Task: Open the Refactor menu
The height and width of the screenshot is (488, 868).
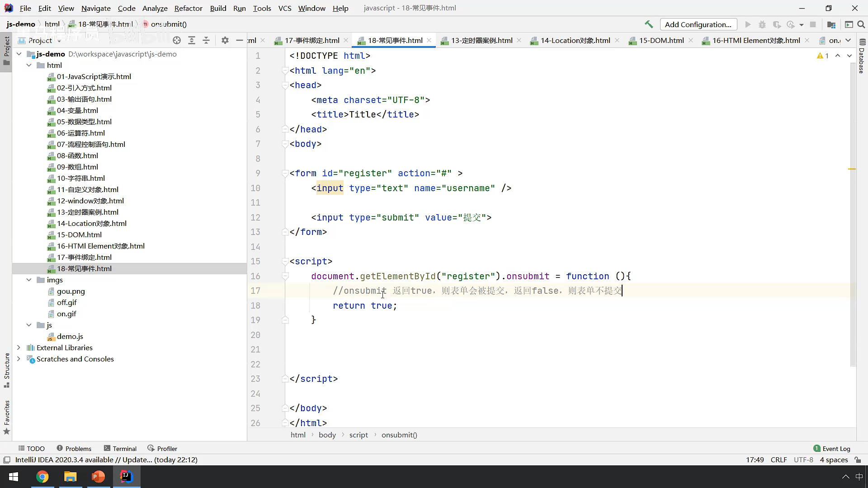Action: (x=188, y=8)
